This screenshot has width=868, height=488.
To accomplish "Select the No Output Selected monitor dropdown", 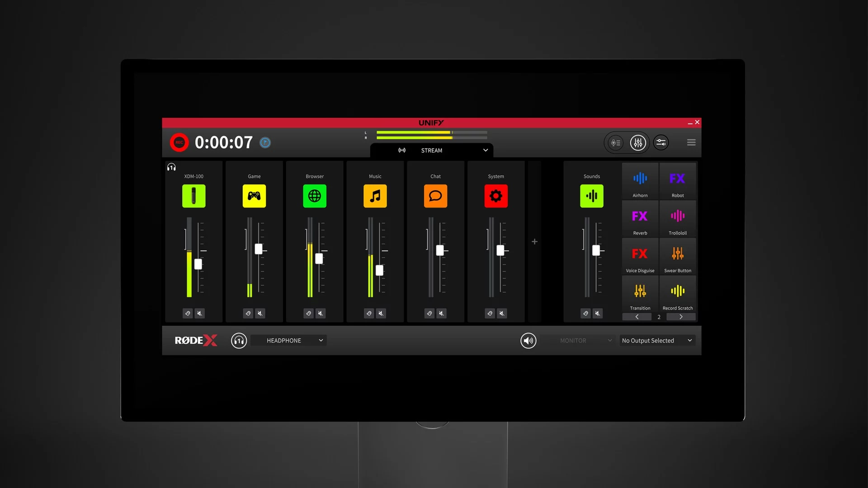I will 656,340.
